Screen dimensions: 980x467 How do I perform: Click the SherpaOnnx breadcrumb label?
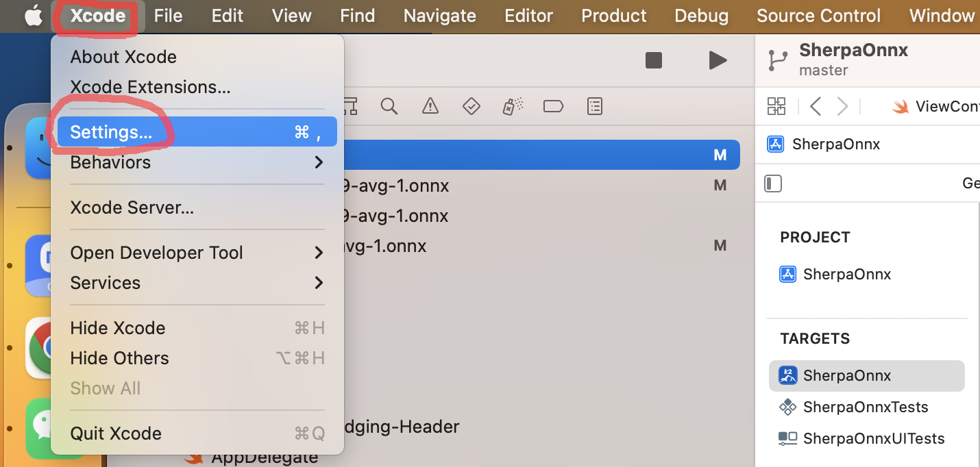click(x=836, y=144)
